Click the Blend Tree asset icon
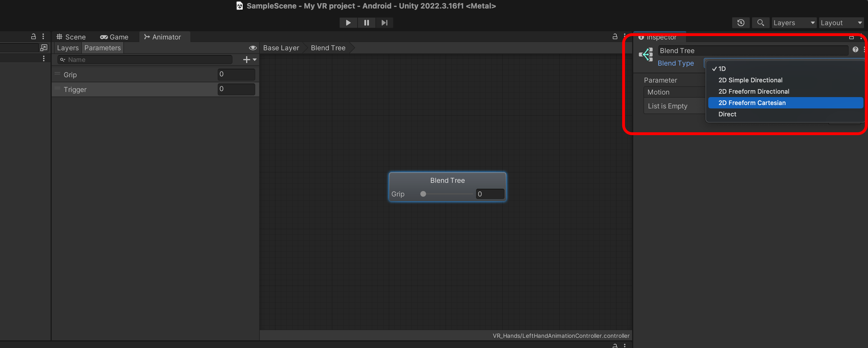Viewport: 868px width, 348px height. [x=646, y=54]
